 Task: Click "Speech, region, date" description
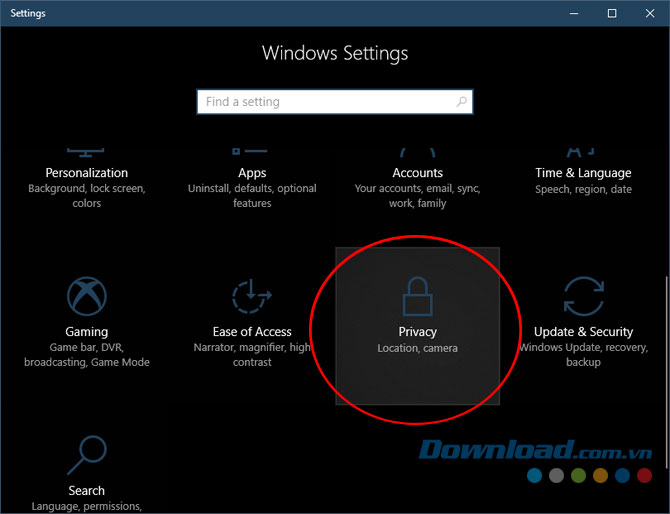point(583,189)
